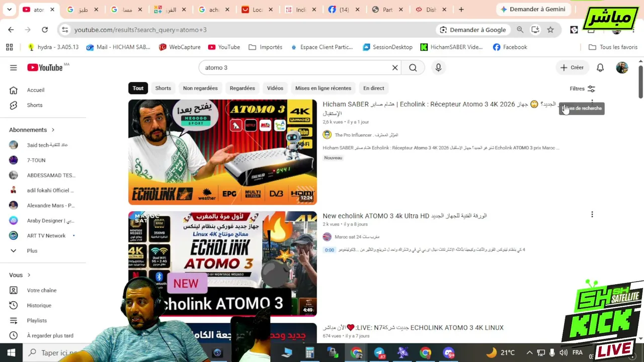Jump to the 0:00 chapter timestamp

[x=329, y=250]
